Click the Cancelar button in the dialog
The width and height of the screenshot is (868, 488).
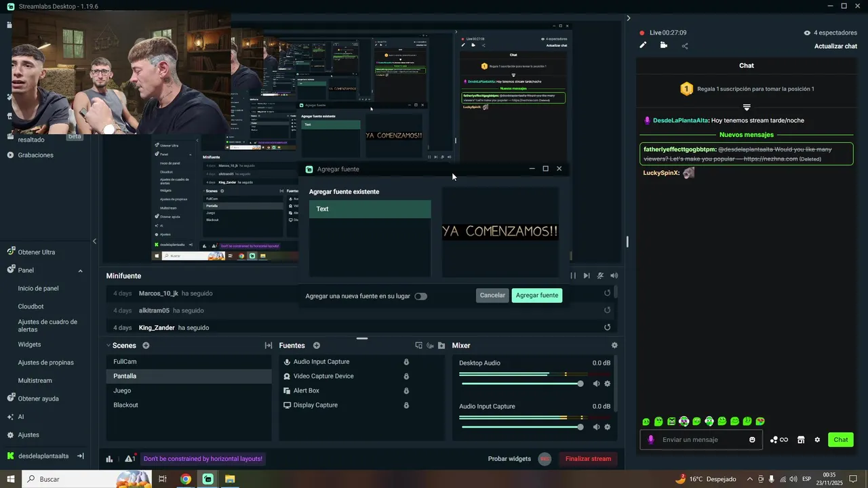tap(492, 296)
